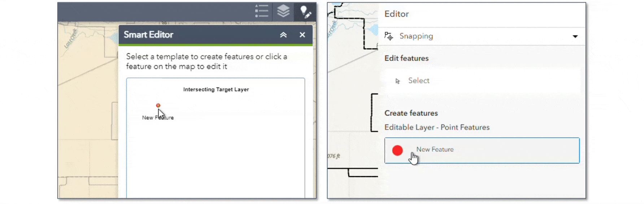Click the Snapping settings icon

point(389,36)
